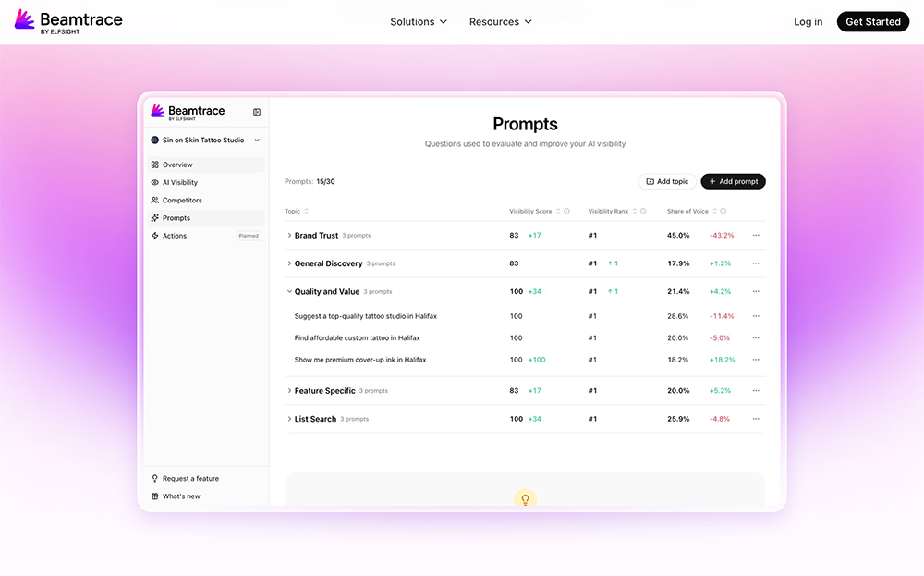Click the Brand Trust topic name
924x576 pixels.
[316, 235]
